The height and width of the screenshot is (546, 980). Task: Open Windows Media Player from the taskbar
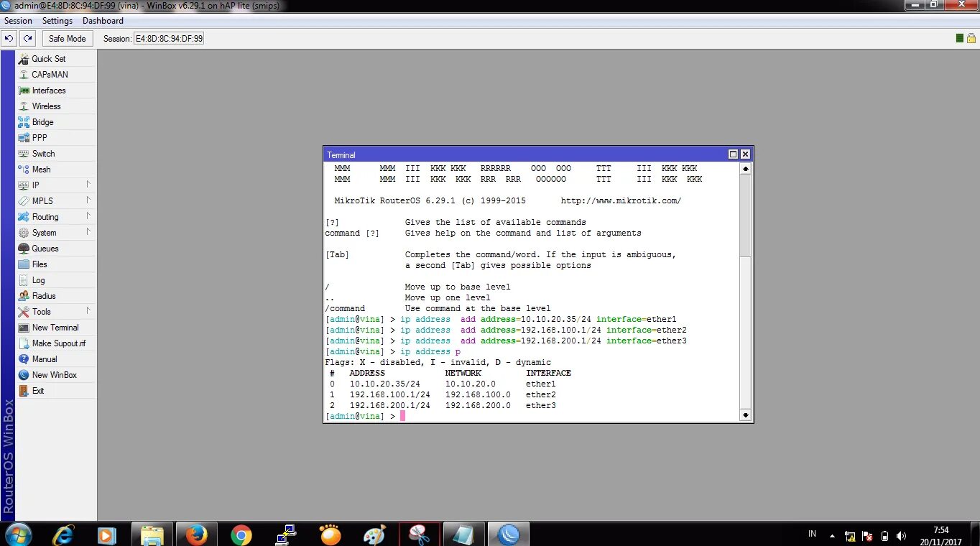click(x=106, y=535)
